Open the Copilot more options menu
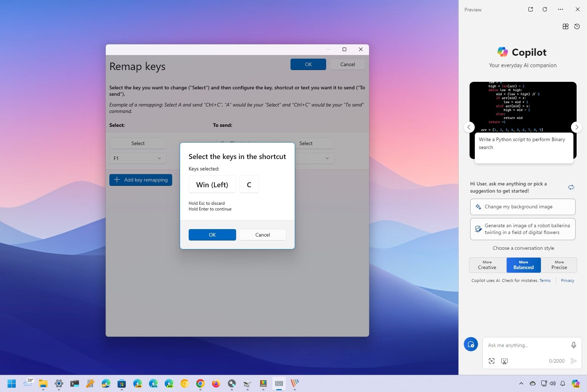This screenshot has width=587, height=392. [x=560, y=9]
